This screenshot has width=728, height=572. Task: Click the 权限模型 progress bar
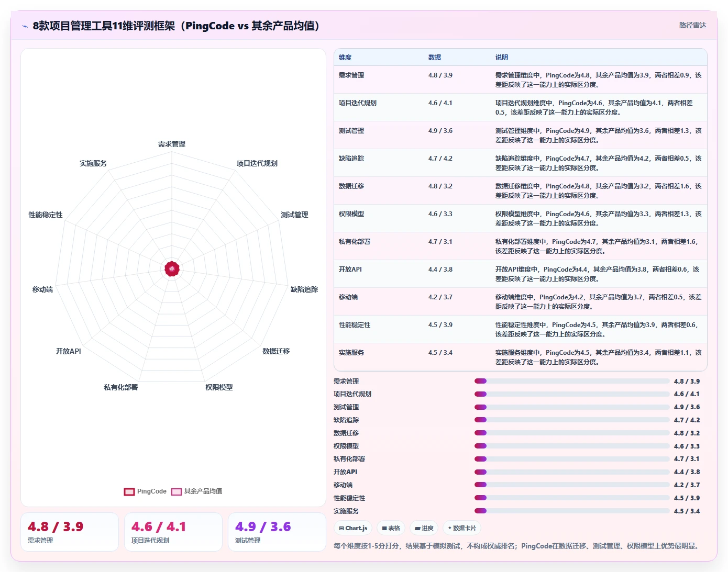[x=572, y=446]
